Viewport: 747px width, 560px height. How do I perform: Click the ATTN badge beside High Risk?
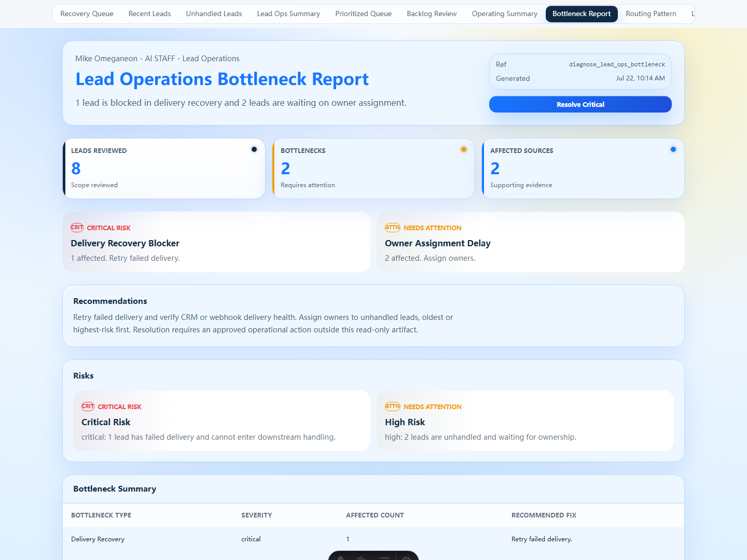tap(392, 407)
